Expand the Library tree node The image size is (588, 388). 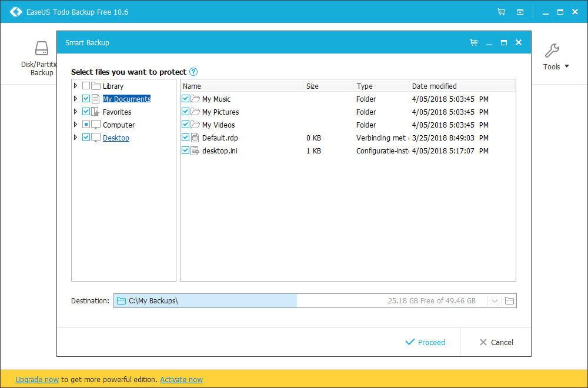75,86
